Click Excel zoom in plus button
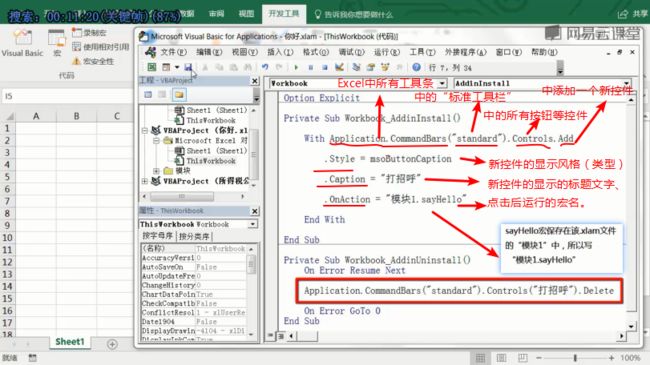Screen dimensions: 650x365 611,358
